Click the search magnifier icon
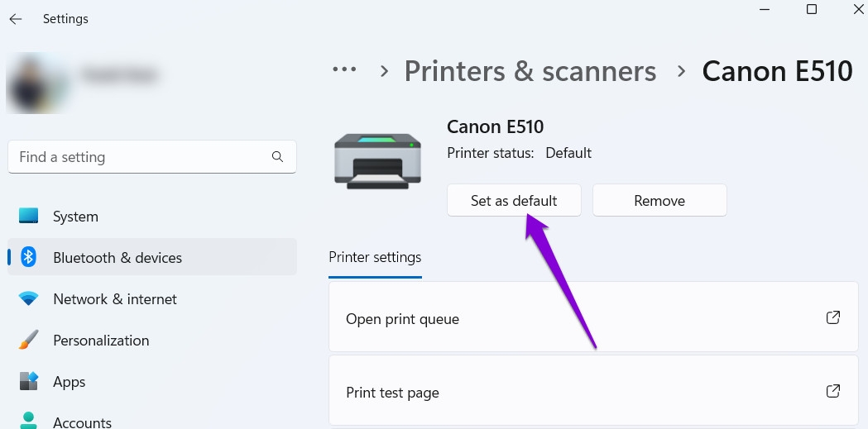Viewport: 868px width, 429px height. pyautogui.click(x=277, y=157)
